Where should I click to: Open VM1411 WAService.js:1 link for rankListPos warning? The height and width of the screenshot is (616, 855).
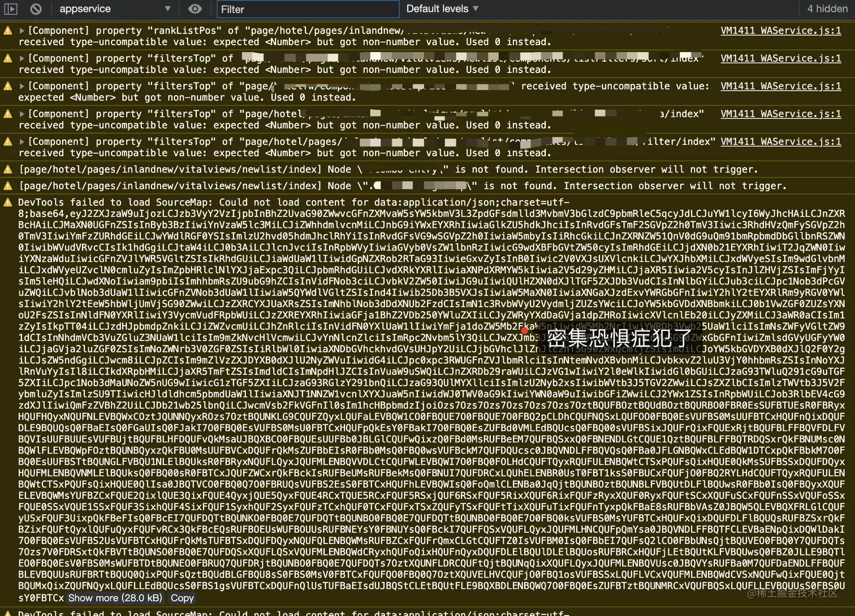click(x=781, y=31)
